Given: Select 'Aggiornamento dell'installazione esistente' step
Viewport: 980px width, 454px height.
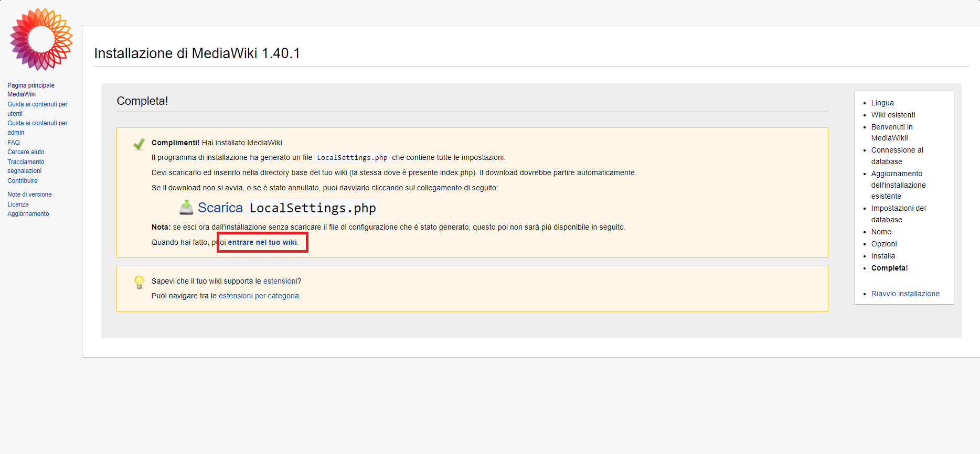Looking at the screenshot, I should 898,185.
